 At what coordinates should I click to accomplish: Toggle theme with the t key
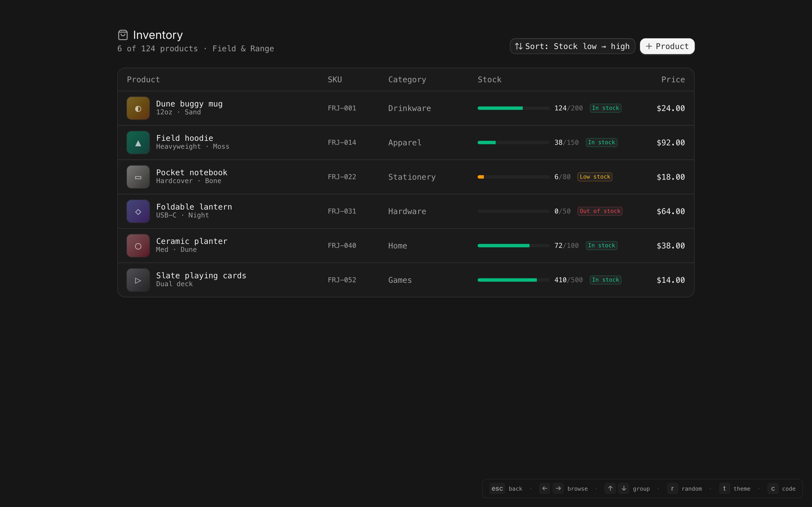click(x=724, y=489)
